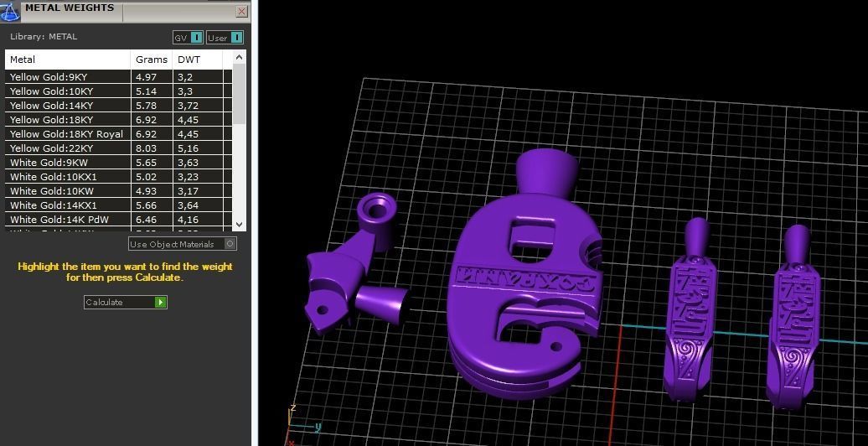Click the metal list scroll up arrow
The width and height of the screenshot is (868, 446).
coord(239,57)
